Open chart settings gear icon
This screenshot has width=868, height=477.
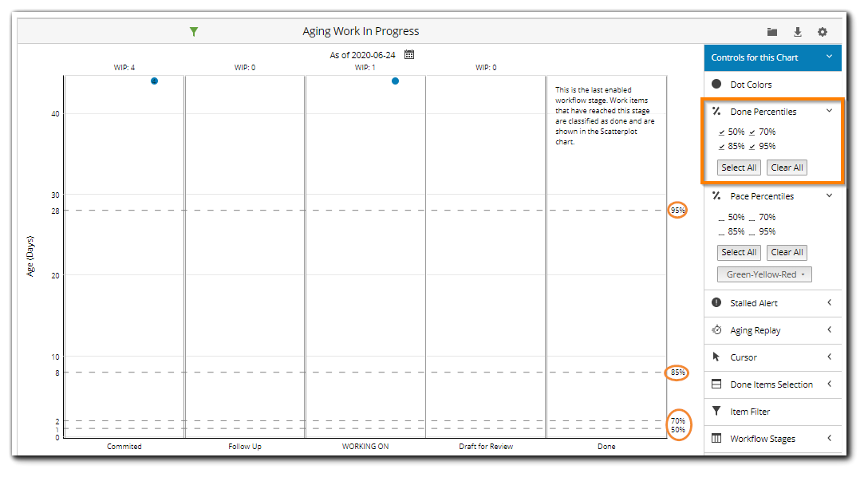pos(822,32)
